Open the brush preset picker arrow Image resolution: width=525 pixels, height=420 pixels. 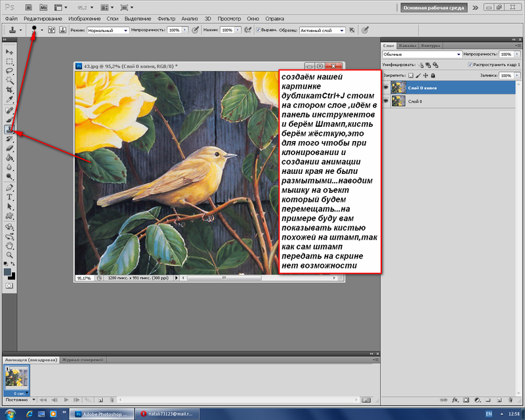(42, 30)
